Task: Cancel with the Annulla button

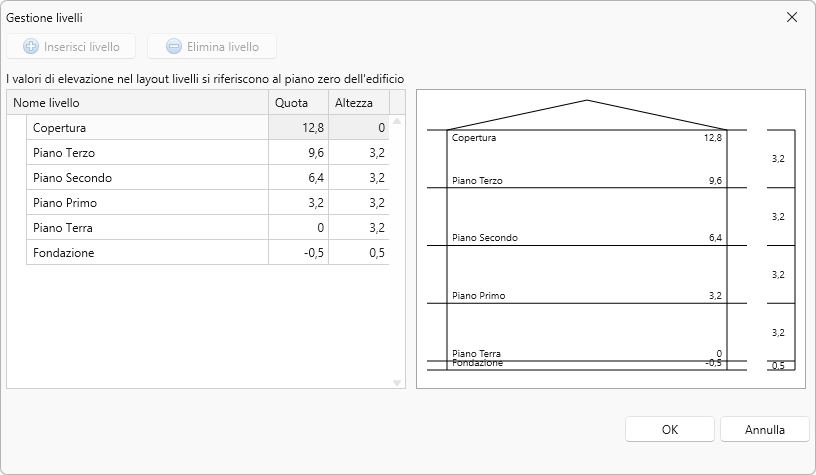Action: [x=764, y=429]
